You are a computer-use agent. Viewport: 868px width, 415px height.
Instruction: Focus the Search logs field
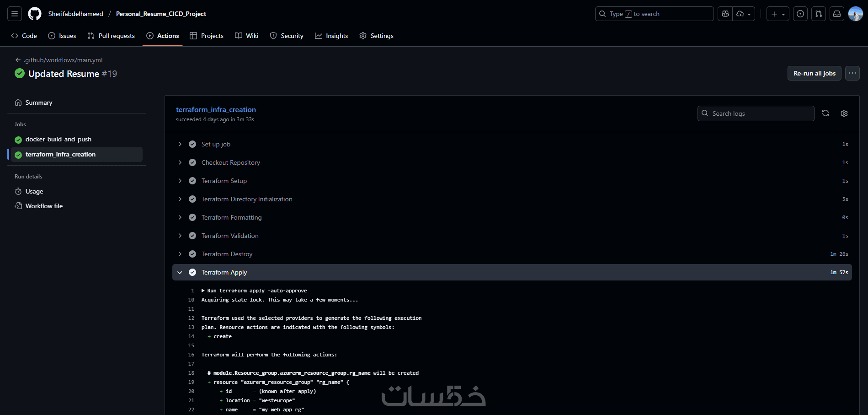(756, 113)
